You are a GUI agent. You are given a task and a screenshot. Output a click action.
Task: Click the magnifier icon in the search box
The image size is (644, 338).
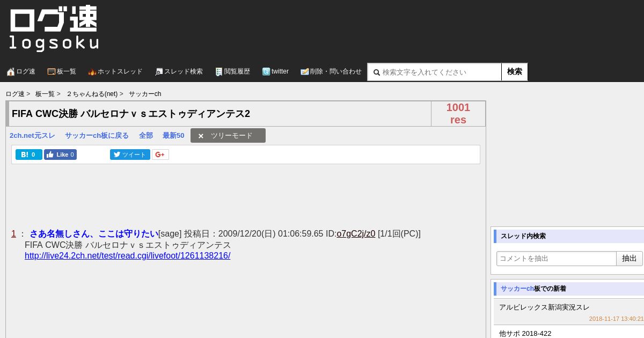point(377,72)
